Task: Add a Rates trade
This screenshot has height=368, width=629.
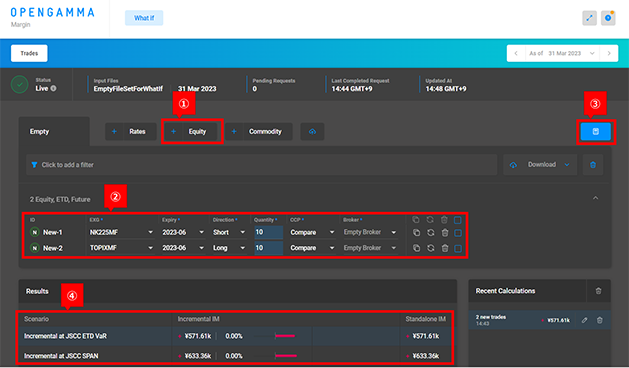Action: click(131, 132)
